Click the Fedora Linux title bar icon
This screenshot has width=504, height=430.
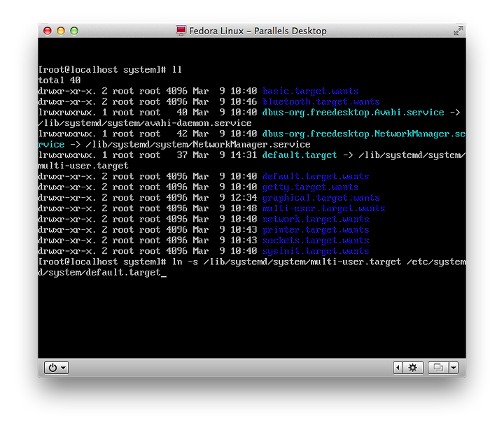coord(181,31)
